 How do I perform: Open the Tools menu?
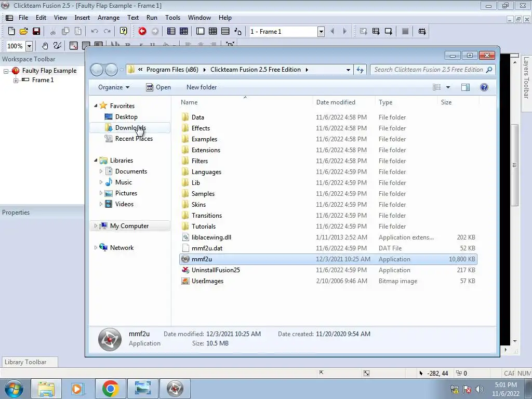pos(172,18)
